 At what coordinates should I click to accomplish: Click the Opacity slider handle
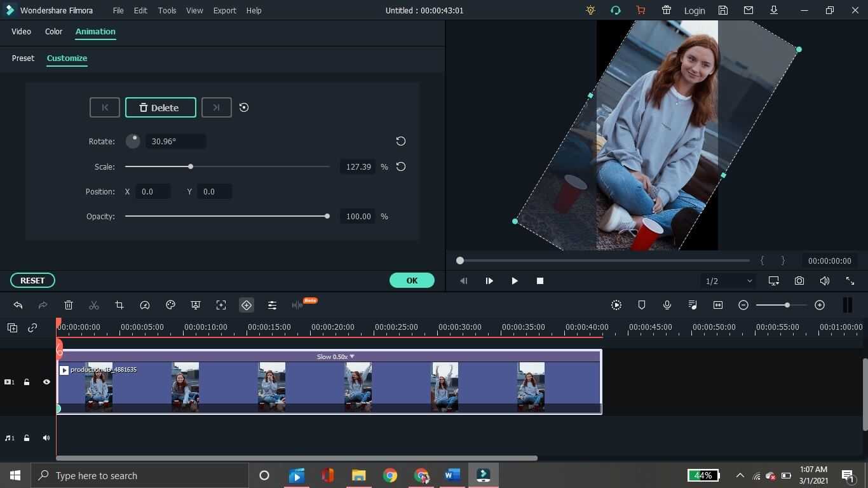[x=327, y=216]
